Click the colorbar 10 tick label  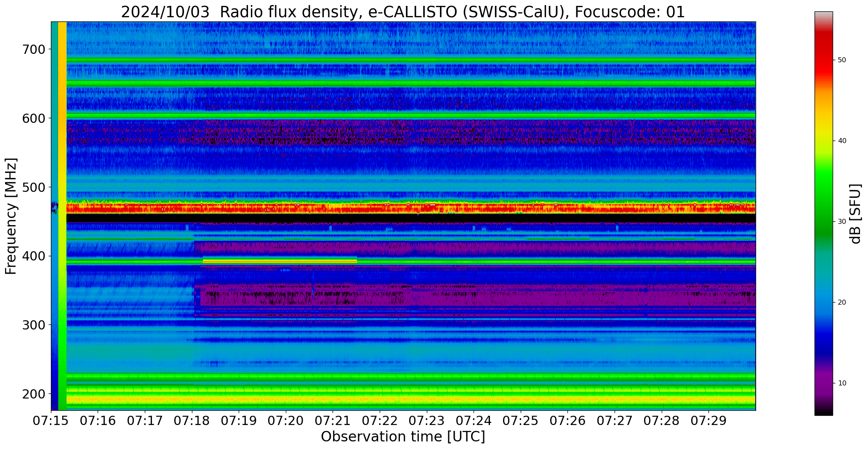point(842,383)
